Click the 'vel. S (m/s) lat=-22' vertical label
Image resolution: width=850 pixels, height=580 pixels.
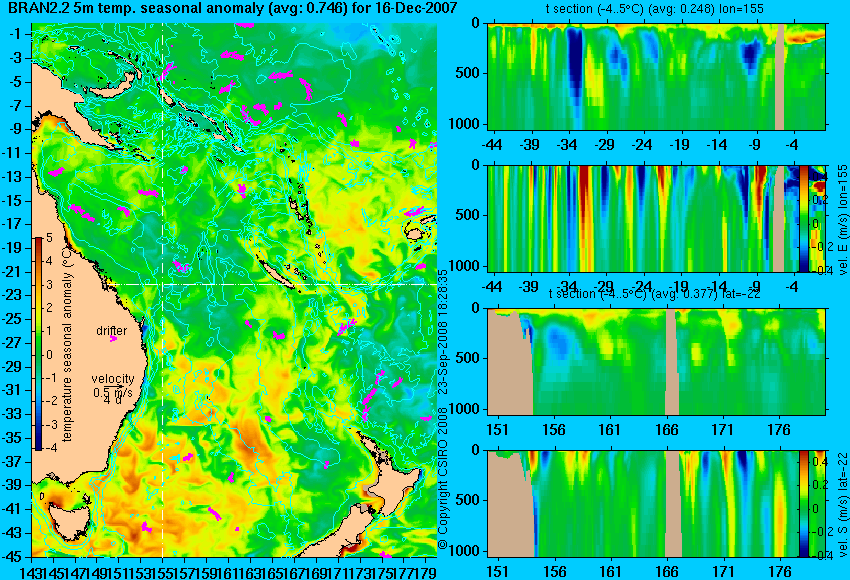click(x=842, y=504)
